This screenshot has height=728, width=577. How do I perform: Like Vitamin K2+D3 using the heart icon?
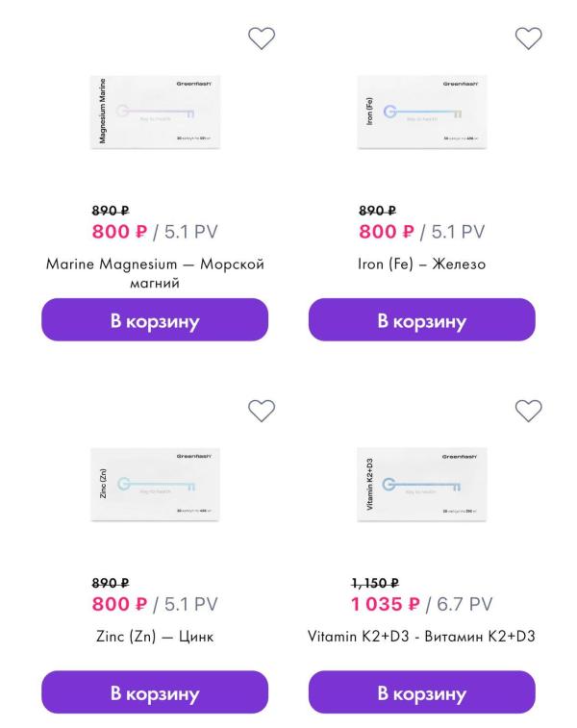coord(528,410)
